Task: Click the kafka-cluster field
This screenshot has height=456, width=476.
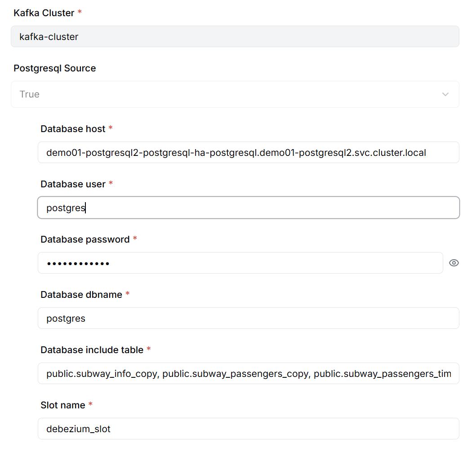Action: [235, 37]
